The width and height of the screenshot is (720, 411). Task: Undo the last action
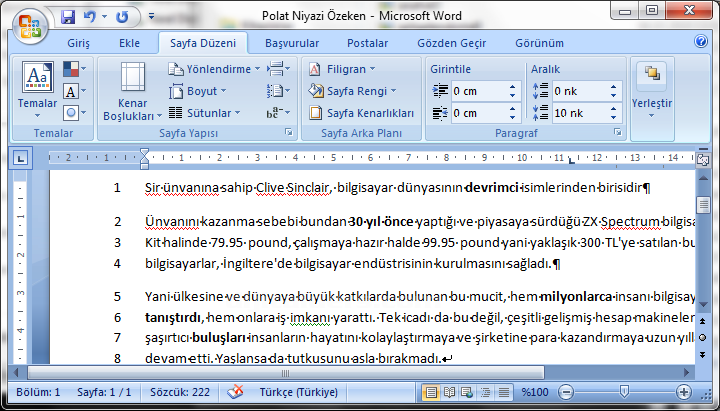[x=90, y=17]
